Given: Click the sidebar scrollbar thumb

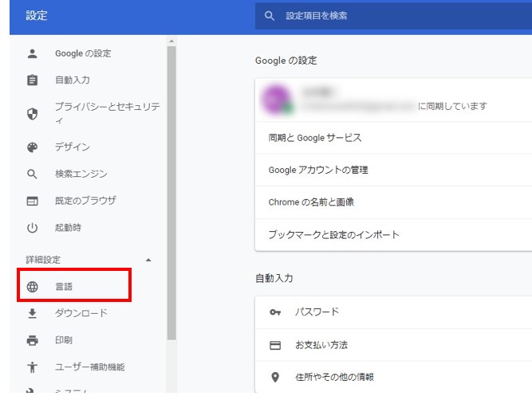Looking at the screenshot, I should pyautogui.click(x=171, y=193).
